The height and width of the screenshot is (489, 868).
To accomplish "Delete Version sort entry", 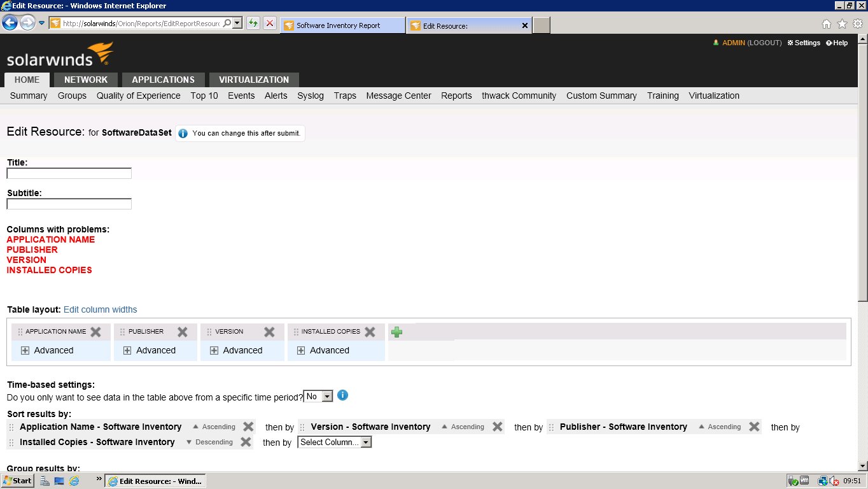I will pos(498,427).
